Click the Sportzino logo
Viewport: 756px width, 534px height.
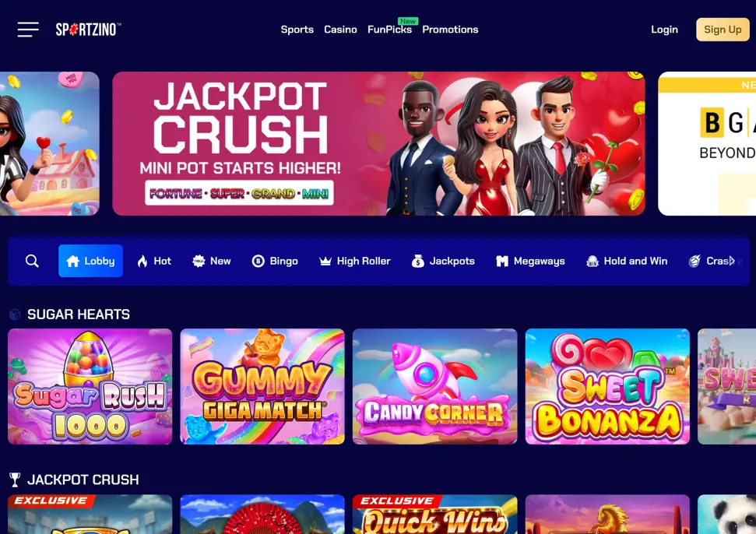[x=88, y=30]
